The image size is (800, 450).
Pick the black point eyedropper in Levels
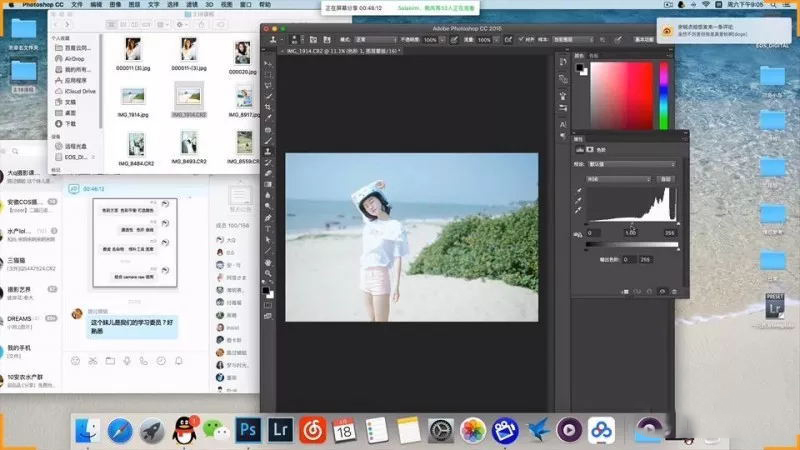pos(579,190)
